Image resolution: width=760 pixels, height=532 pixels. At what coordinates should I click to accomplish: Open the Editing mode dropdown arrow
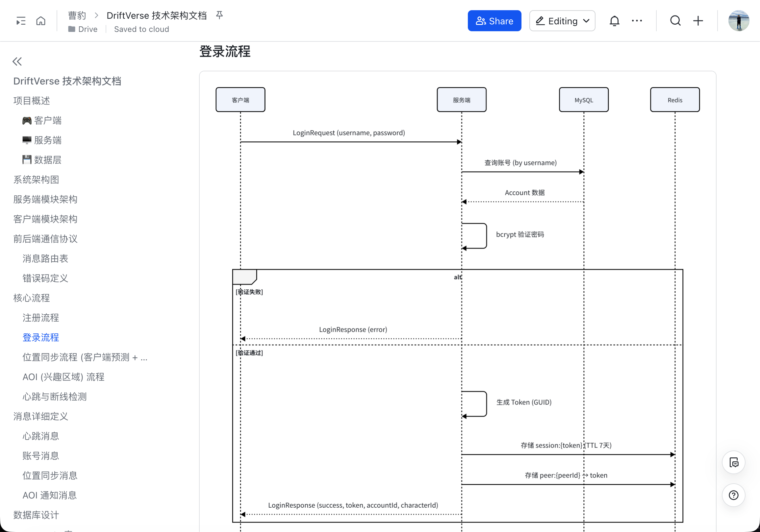(x=586, y=20)
